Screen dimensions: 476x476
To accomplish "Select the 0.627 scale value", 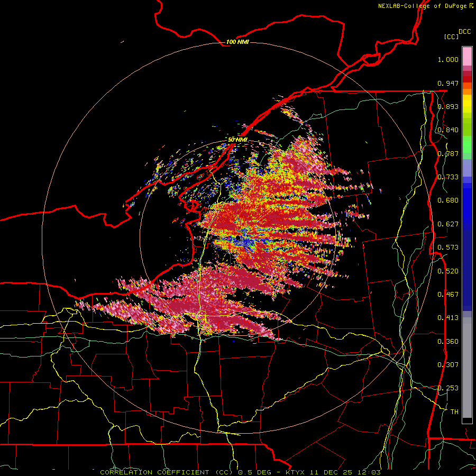I will pos(448,224).
